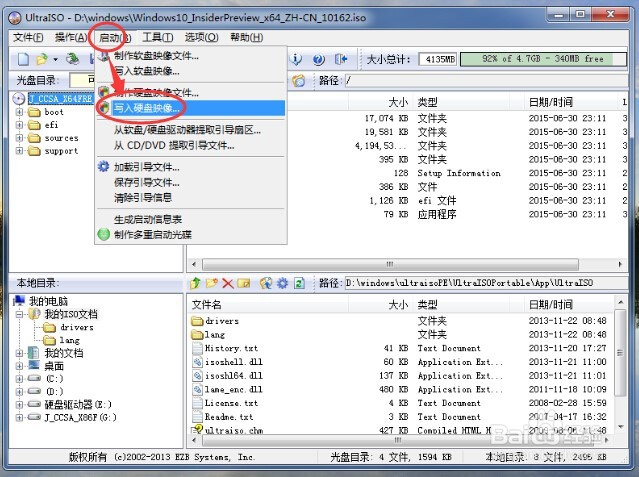Viewport: 639px width, 477px height.
Task: Expand the sources folder tree node
Action: [x=19, y=138]
